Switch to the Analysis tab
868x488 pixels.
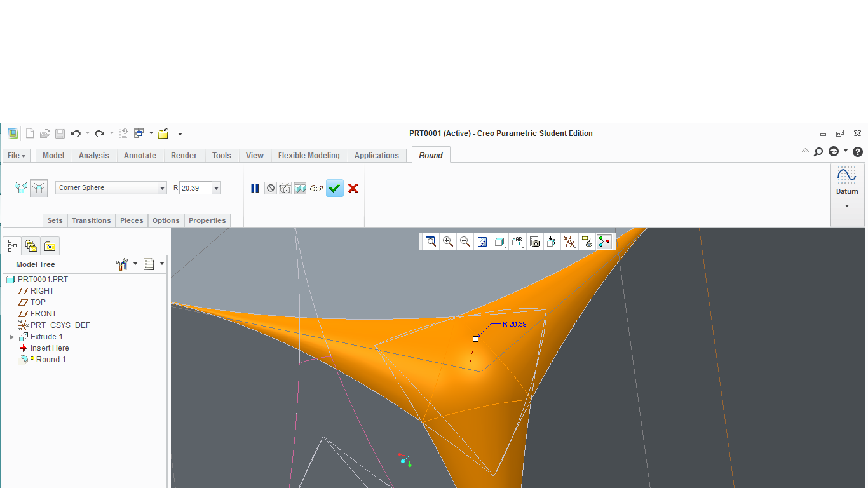click(x=94, y=156)
